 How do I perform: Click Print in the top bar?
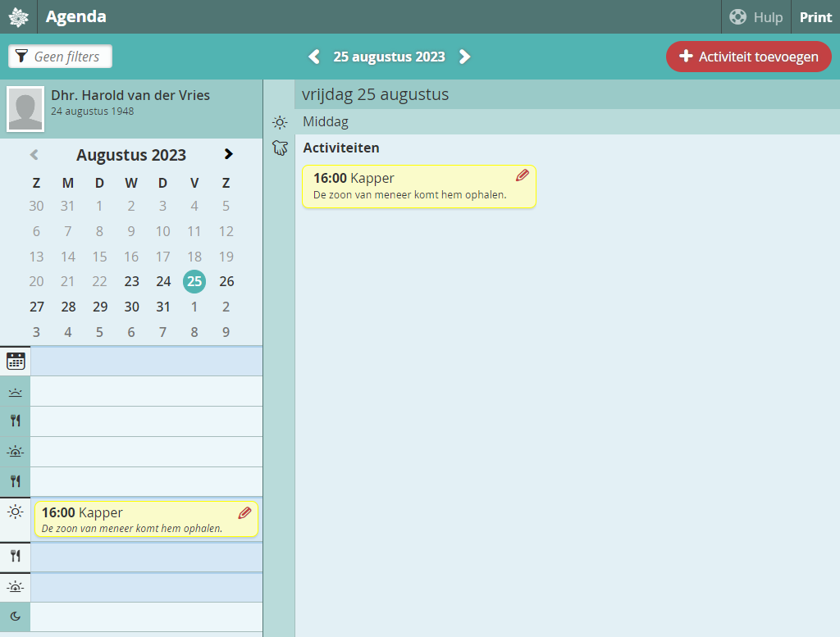[815, 17]
